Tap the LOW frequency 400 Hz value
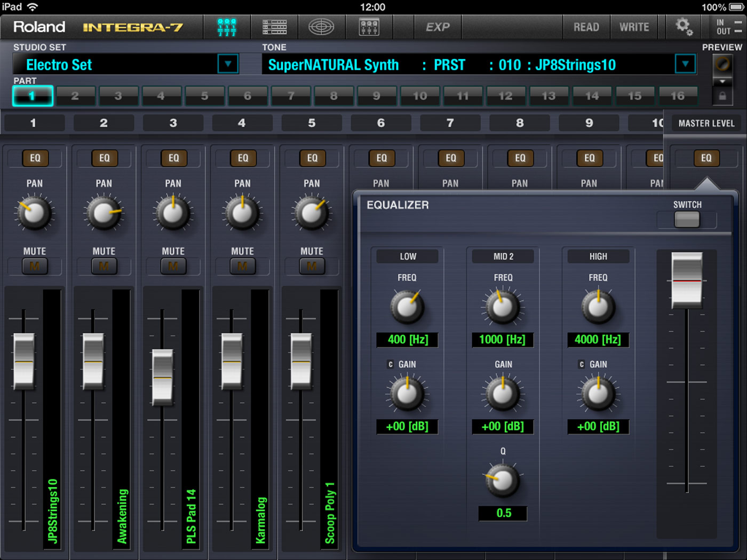The height and width of the screenshot is (560, 747). [x=407, y=340]
